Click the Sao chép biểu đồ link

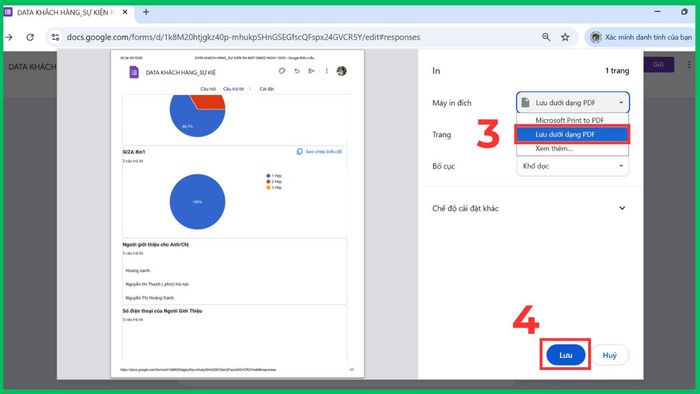[x=320, y=152]
